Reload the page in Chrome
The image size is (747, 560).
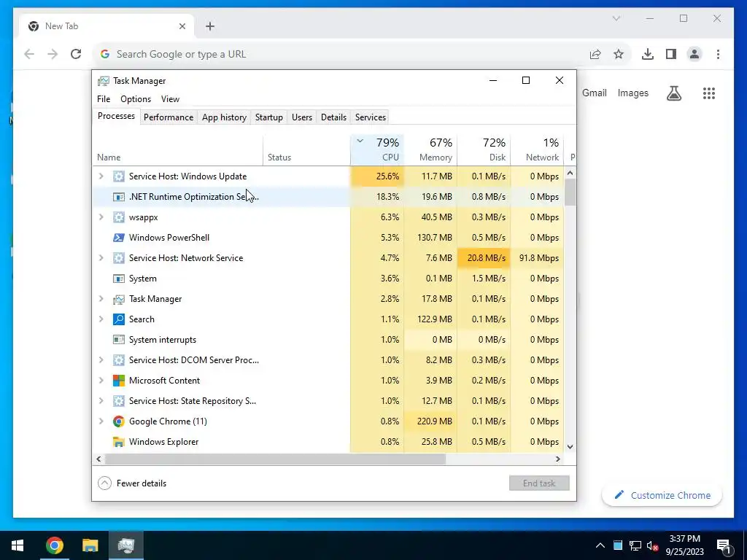point(76,54)
